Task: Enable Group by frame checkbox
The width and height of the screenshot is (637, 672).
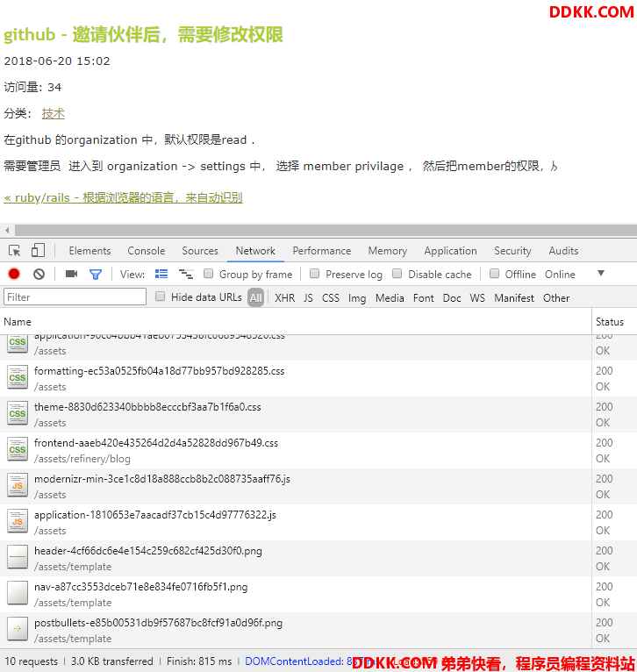Action: [x=208, y=274]
